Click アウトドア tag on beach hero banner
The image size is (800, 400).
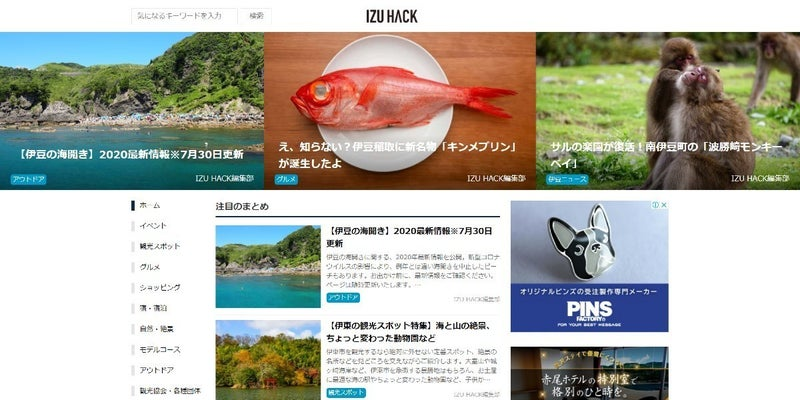point(28,180)
